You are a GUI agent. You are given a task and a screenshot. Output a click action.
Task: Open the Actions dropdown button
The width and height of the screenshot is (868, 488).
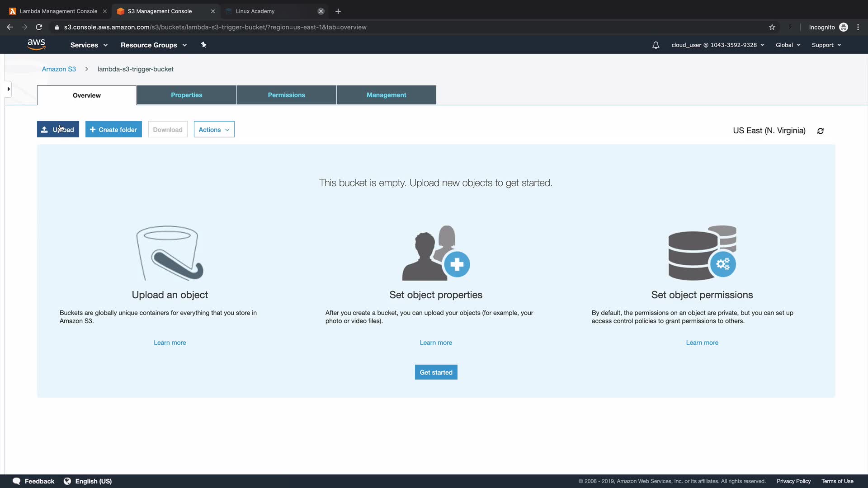[214, 130]
